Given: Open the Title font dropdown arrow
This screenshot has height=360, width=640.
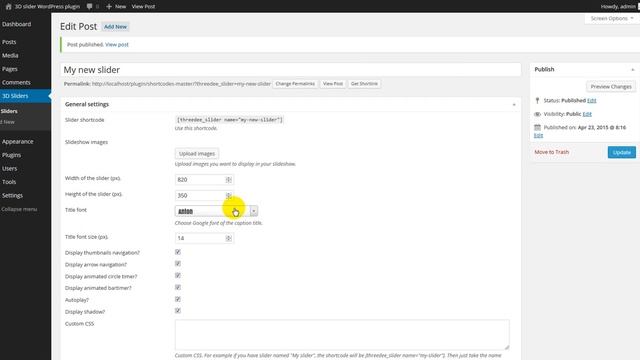Looking at the screenshot, I should [254, 211].
